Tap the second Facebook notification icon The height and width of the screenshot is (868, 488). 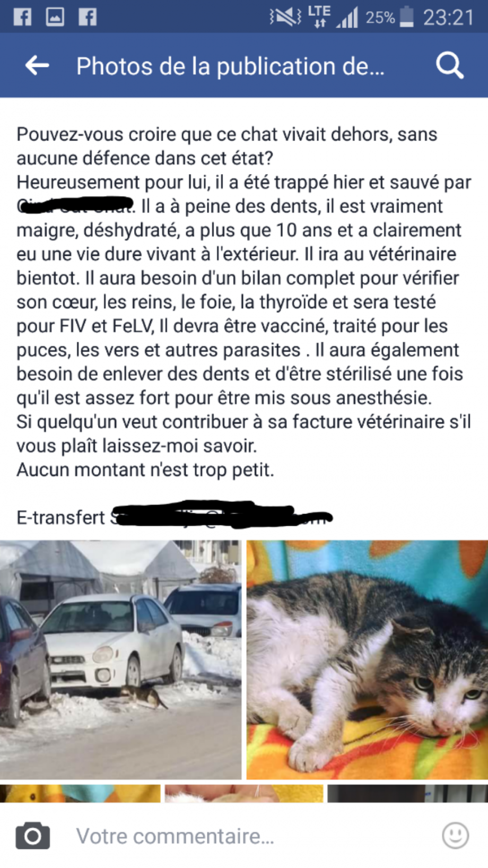point(88,17)
